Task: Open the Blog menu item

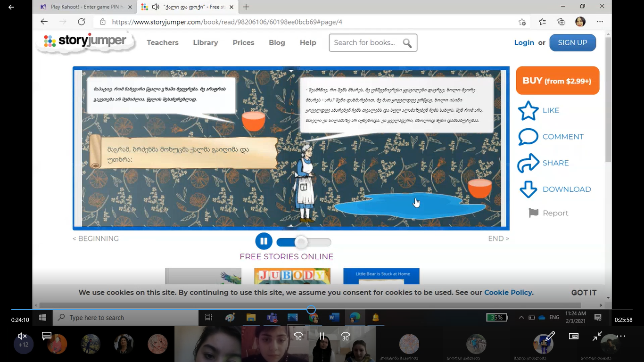Action: 277,42
